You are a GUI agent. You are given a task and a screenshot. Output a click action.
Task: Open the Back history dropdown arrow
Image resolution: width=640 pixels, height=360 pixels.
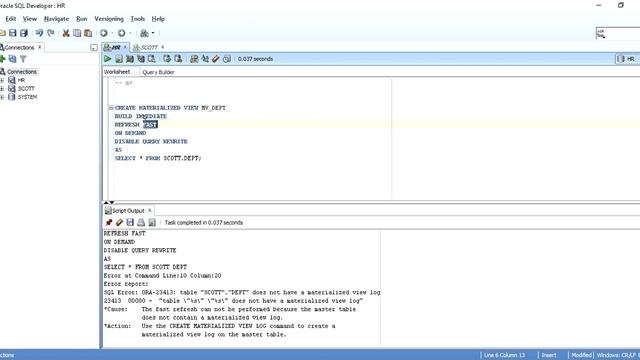pyautogui.click(x=112, y=33)
